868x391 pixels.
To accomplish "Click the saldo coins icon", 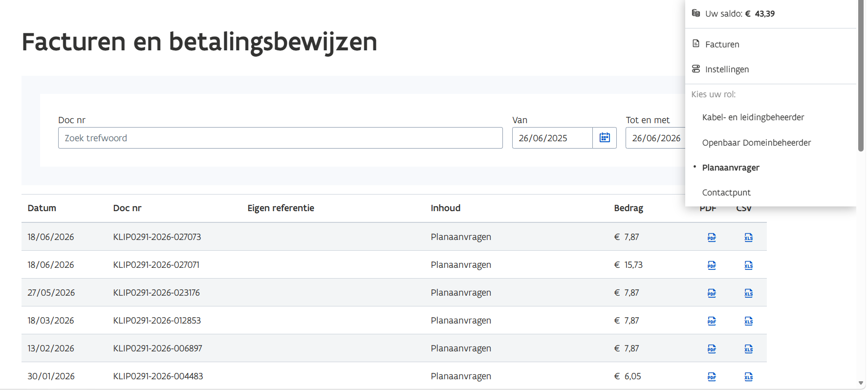I will [696, 13].
